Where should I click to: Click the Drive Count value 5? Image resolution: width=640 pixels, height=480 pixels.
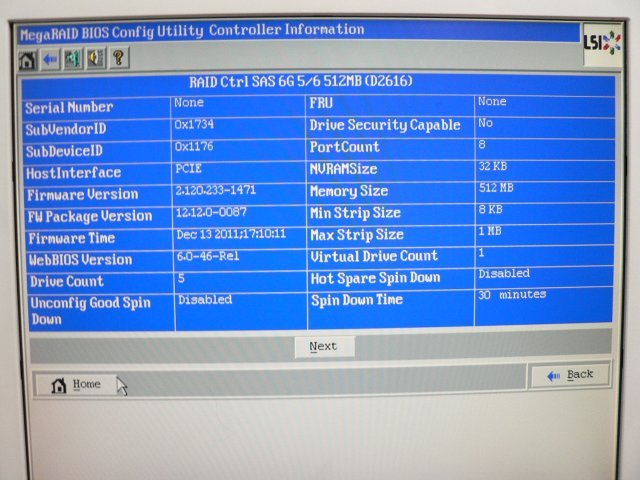(181, 278)
